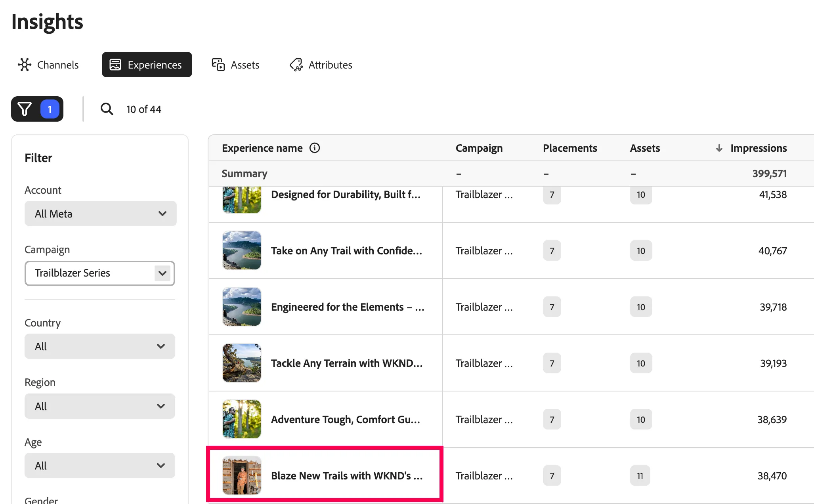Open the Age dropdown

[x=100, y=466]
